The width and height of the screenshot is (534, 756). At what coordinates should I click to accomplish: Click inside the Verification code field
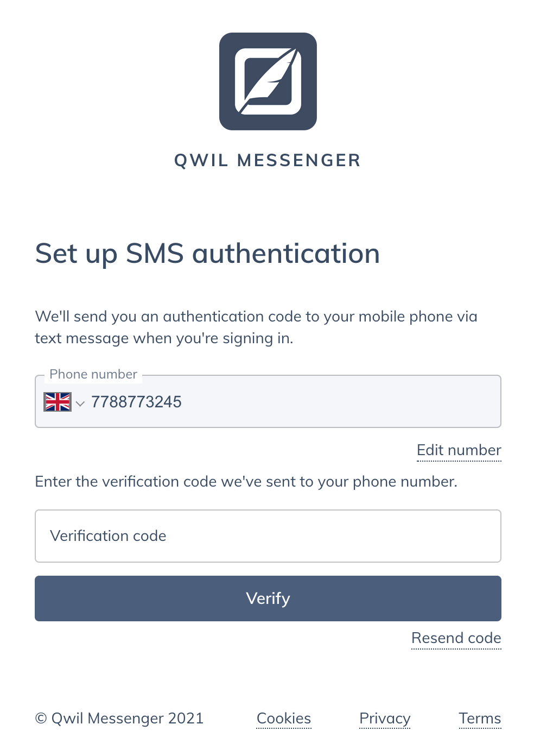point(268,535)
